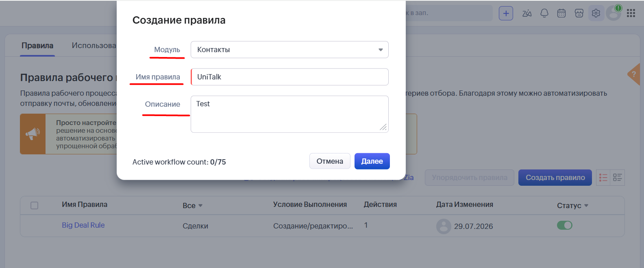Click the orange help question mark tab

coord(634,74)
